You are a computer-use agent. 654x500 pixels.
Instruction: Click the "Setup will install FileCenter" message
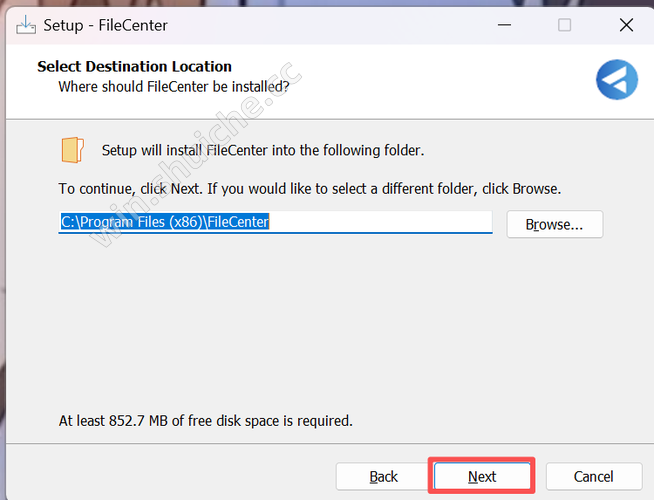click(263, 151)
